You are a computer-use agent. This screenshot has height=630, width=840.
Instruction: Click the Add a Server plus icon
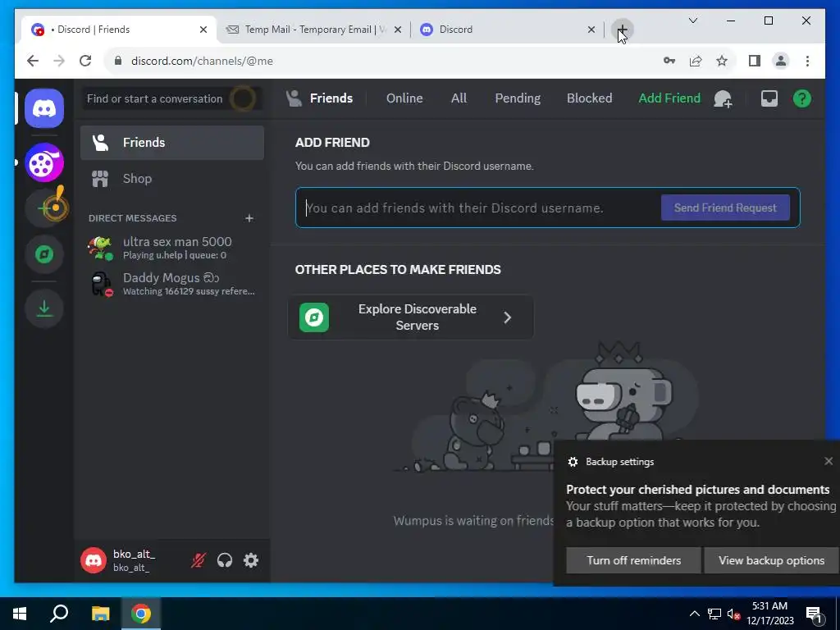pyautogui.click(x=44, y=208)
